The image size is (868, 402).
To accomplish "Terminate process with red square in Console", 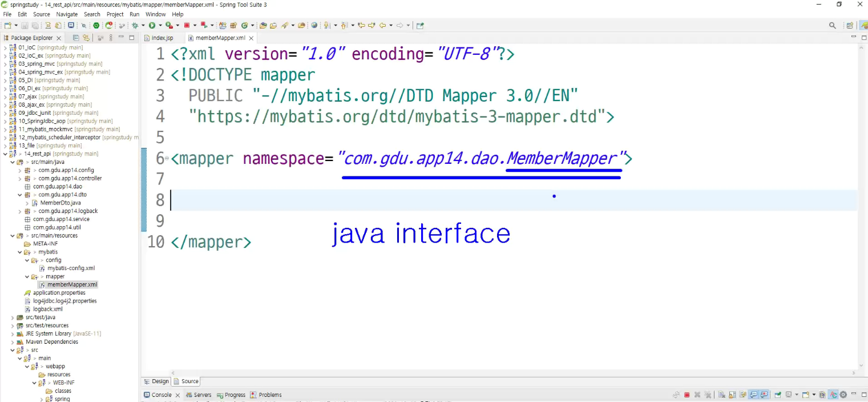I will point(687,395).
